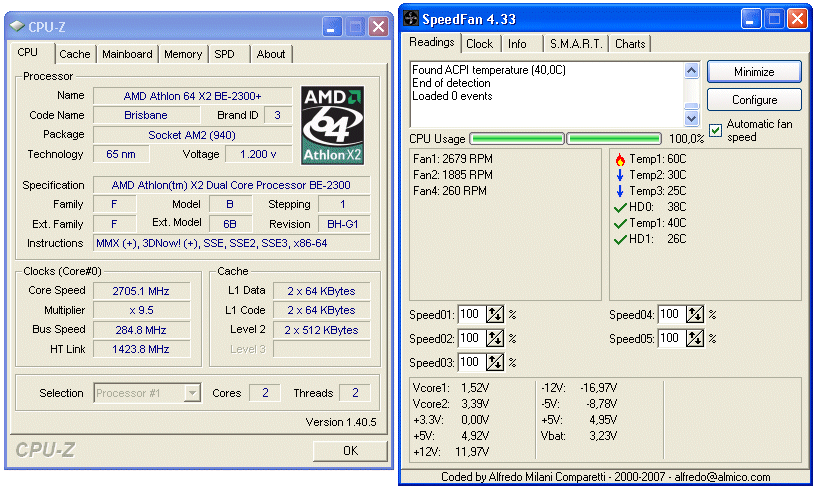Click the Fan1: 2679 RPM reading
The height and width of the screenshot is (488, 815).
(453, 159)
